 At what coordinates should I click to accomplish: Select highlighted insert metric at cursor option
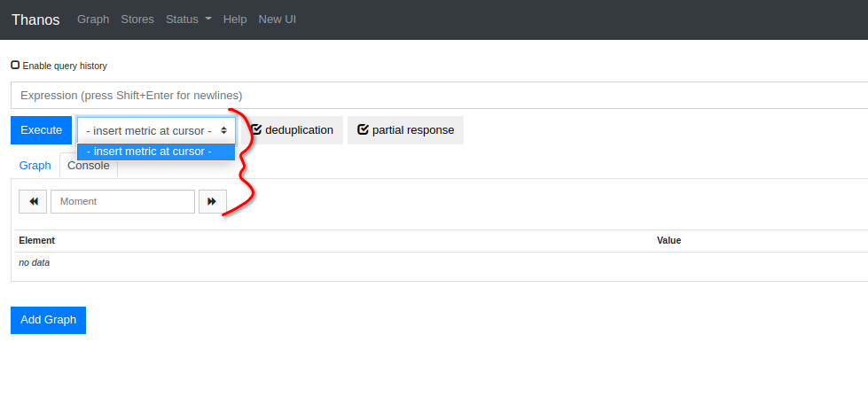tap(156, 152)
